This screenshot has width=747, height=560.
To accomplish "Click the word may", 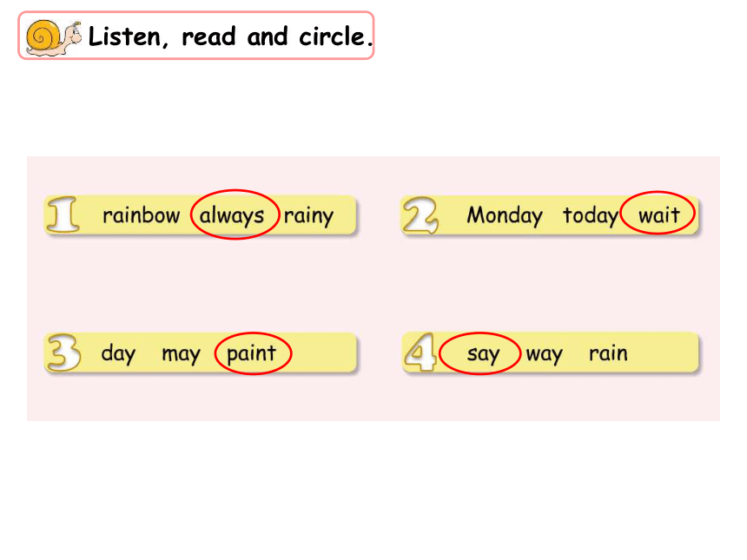I will coord(181,354).
